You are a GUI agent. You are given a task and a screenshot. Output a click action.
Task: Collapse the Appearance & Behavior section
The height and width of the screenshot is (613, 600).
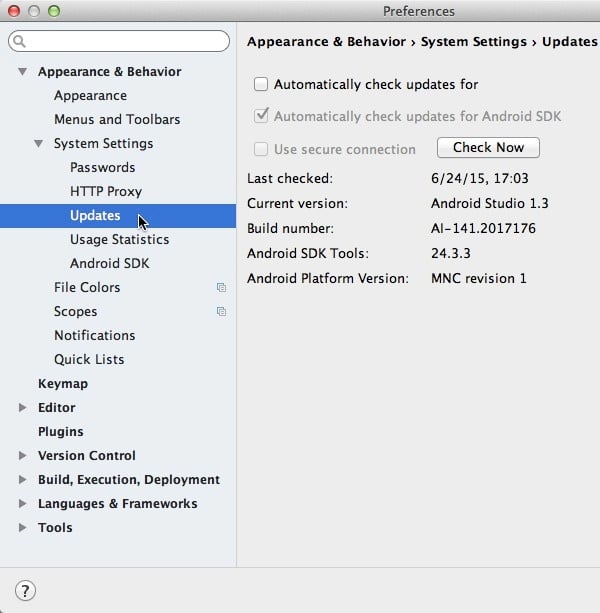coord(23,72)
